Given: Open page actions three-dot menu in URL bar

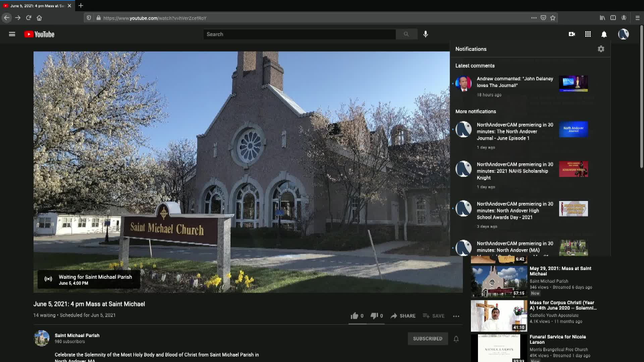Looking at the screenshot, I should (534, 18).
